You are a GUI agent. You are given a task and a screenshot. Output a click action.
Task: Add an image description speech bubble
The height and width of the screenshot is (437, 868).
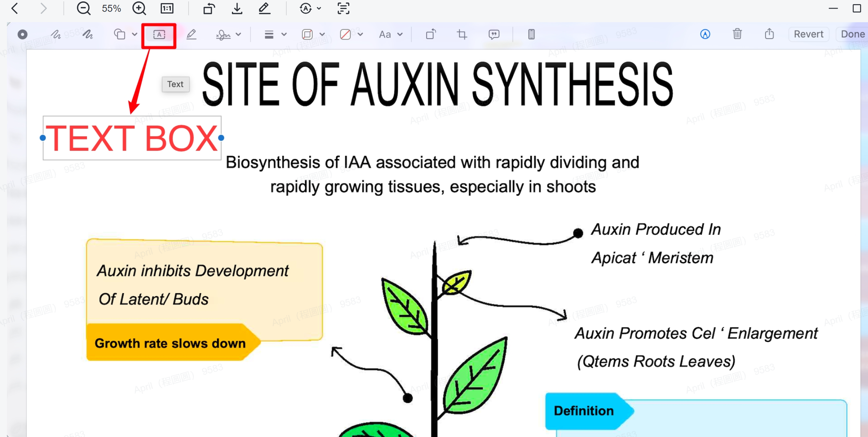coord(494,34)
